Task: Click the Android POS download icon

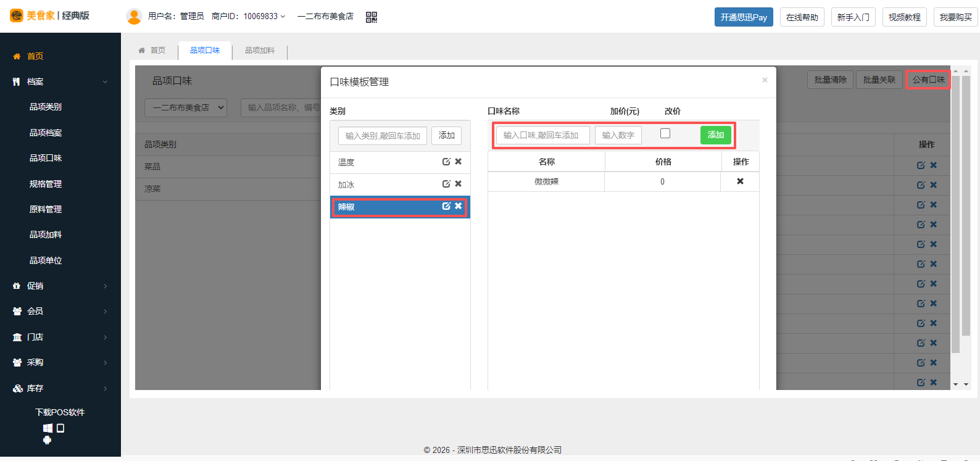Action: 47,440
